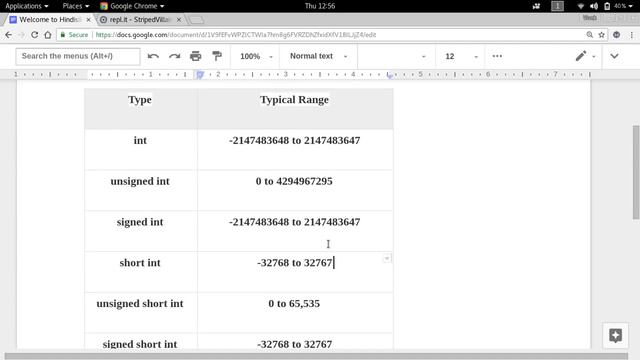Open the zoom 100% dropdown
Image resolution: width=640 pixels, height=360 pixels.
pos(256,56)
